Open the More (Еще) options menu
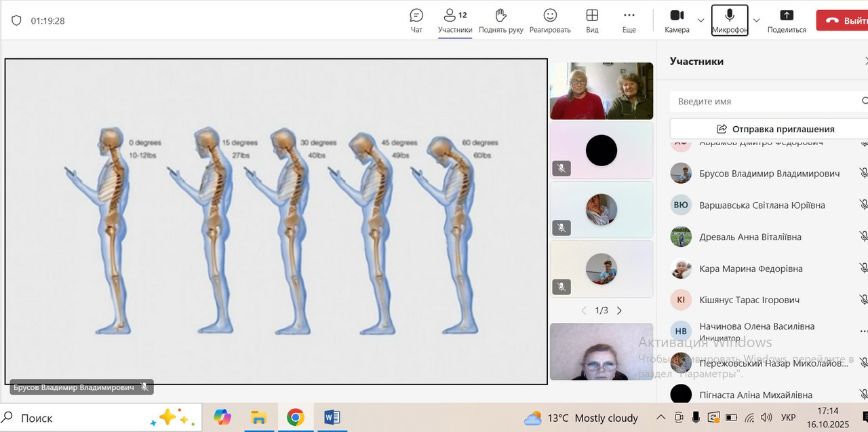This screenshot has width=868, height=432. coord(629,20)
